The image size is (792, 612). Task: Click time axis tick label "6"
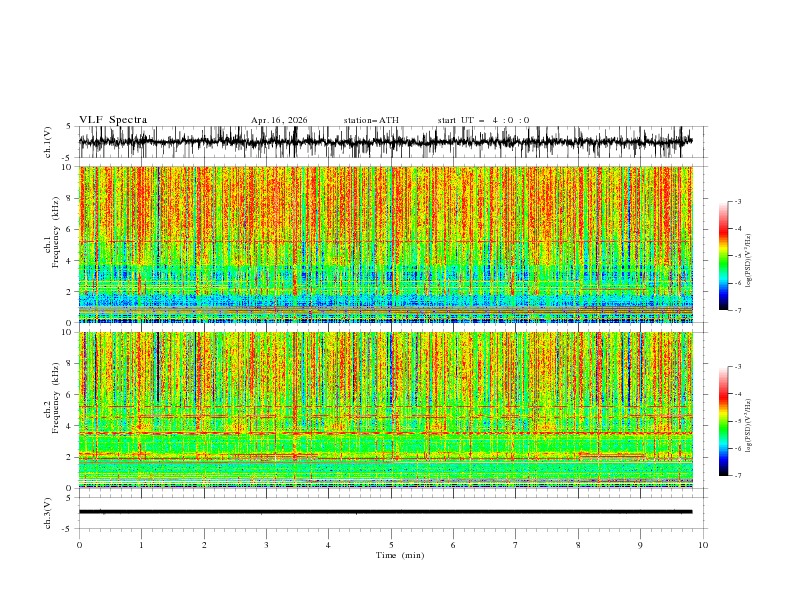pos(453,545)
